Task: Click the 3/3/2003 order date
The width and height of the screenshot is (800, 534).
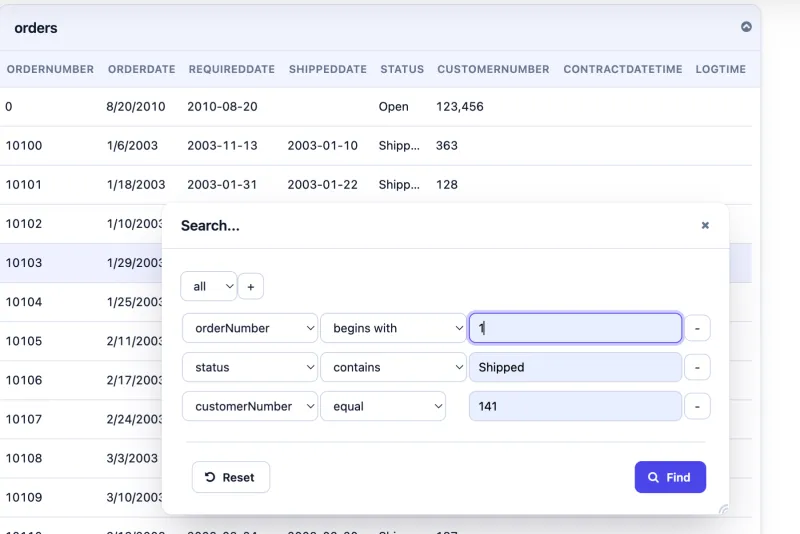Action: pos(132,459)
